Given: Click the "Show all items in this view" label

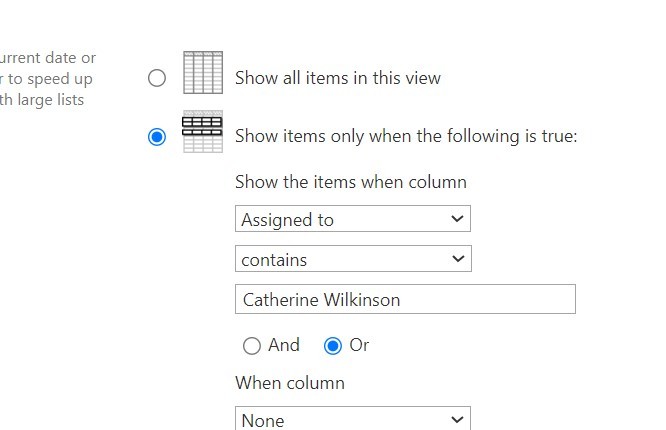Looking at the screenshot, I should coord(338,78).
